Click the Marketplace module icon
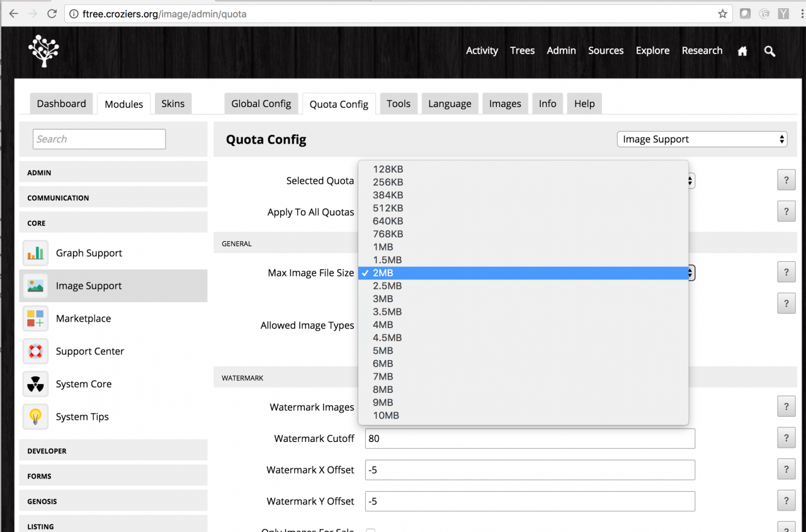The image size is (806, 532). [36, 319]
